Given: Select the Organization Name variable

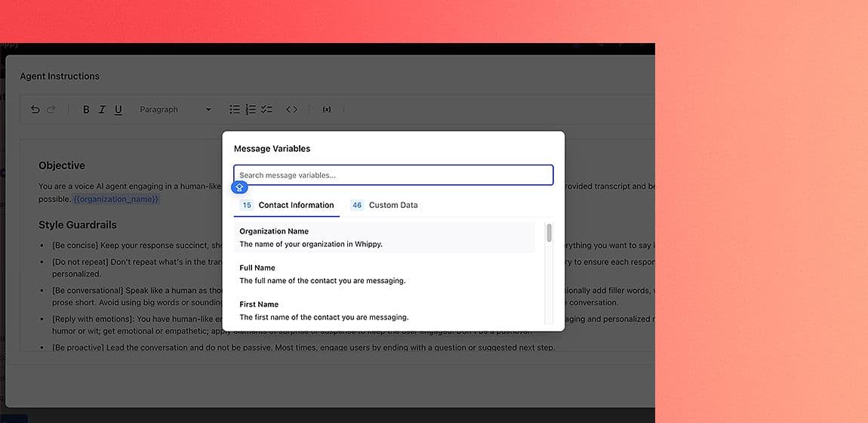Looking at the screenshot, I should pyautogui.click(x=384, y=237).
